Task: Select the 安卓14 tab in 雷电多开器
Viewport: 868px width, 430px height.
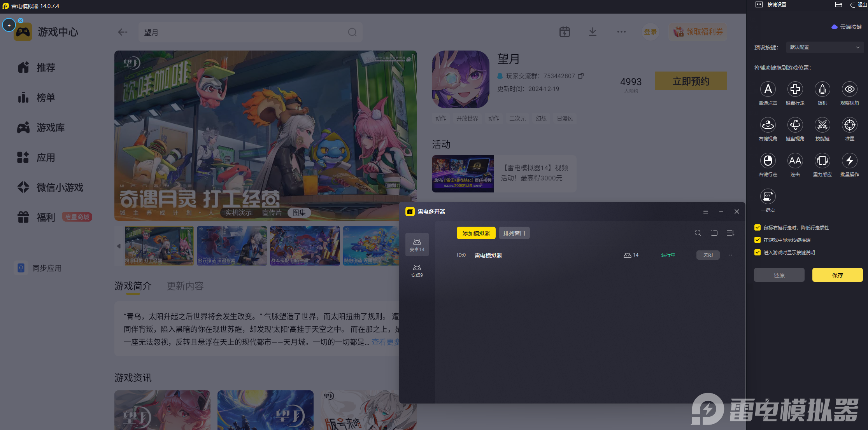Action: click(417, 245)
